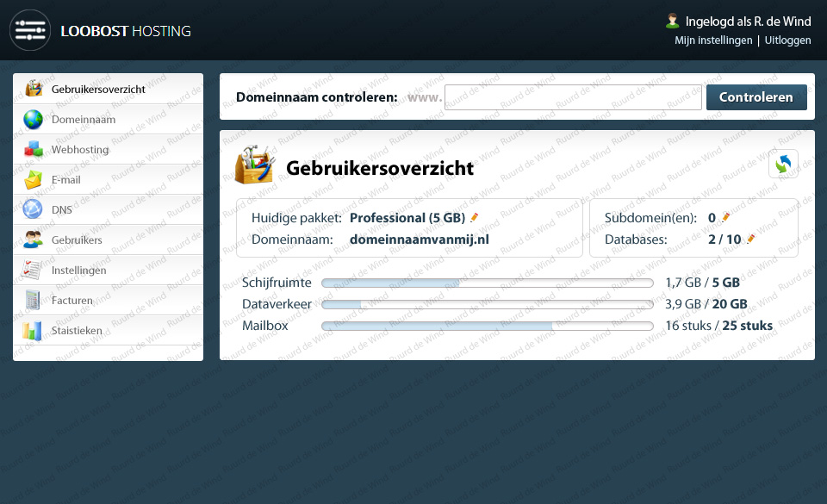827x504 pixels.
Task: Click the DNS globe icon
Action: coord(33,209)
